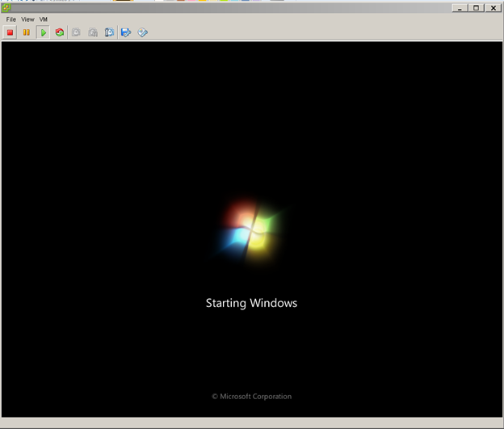Image resolution: width=504 pixels, height=429 pixels.
Task: Open the View menu
Action: coord(27,19)
